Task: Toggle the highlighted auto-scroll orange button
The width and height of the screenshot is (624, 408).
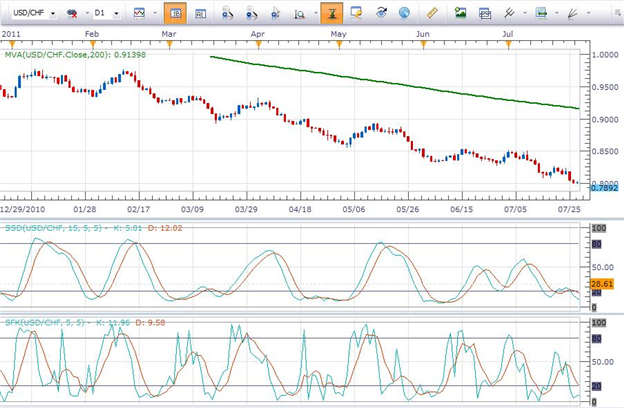Action: coord(332,13)
